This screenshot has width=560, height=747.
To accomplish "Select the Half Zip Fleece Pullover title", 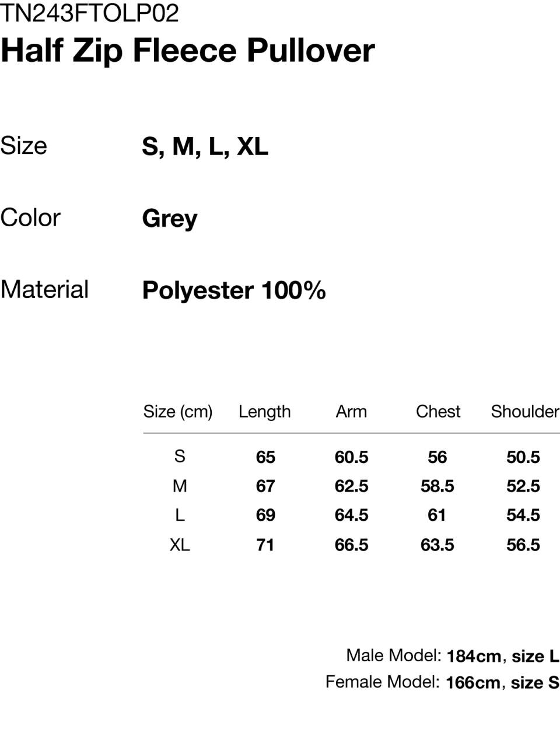I will pos(187,51).
